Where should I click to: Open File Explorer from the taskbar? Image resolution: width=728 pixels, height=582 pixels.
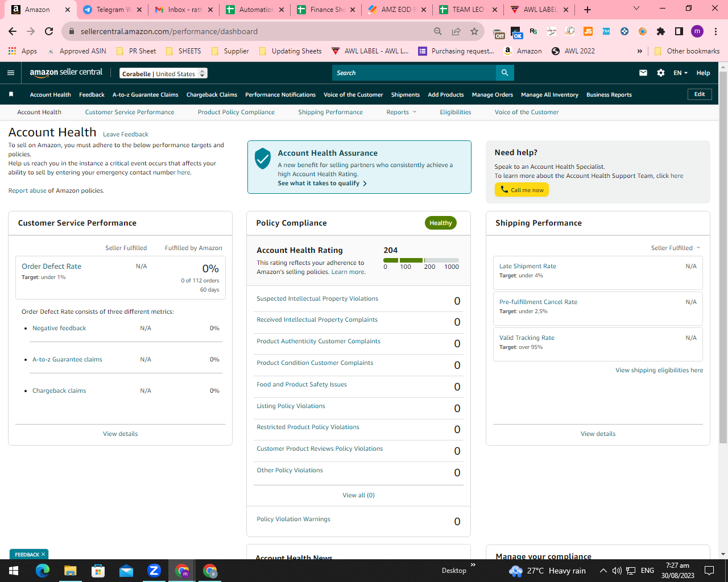(70, 571)
